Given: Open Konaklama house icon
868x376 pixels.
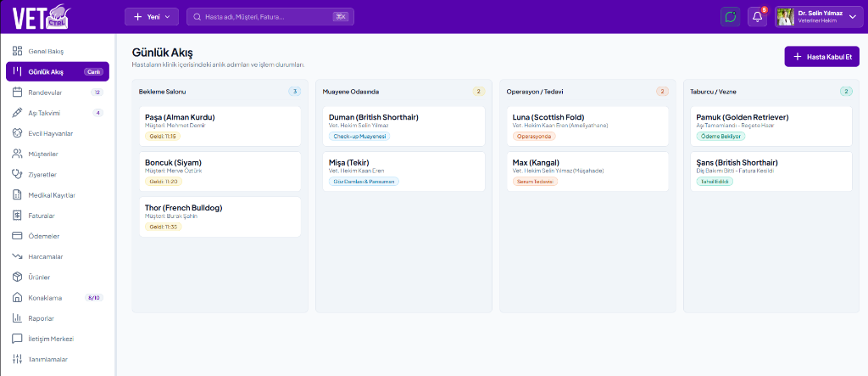Looking at the screenshot, I should [17, 298].
